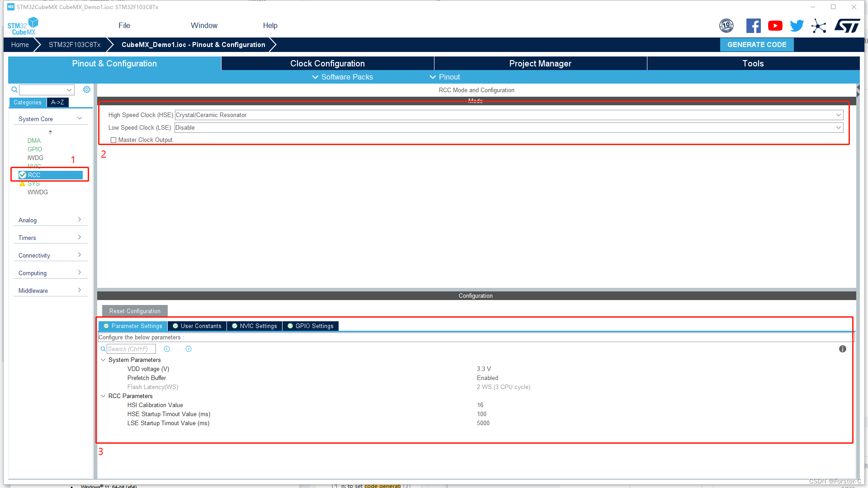Expand the Connectivity category
868x488 pixels.
tap(50, 255)
